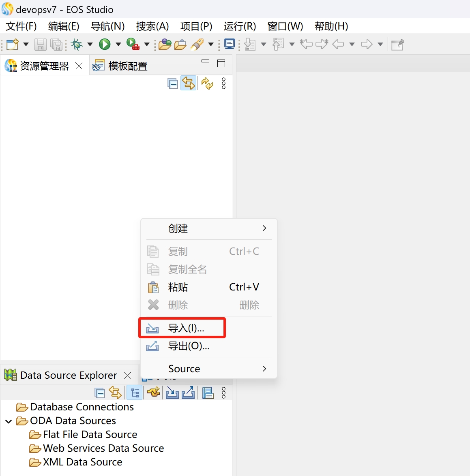Open the 运行(R) menu
This screenshot has height=476, width=470.
tap(240, 26)
